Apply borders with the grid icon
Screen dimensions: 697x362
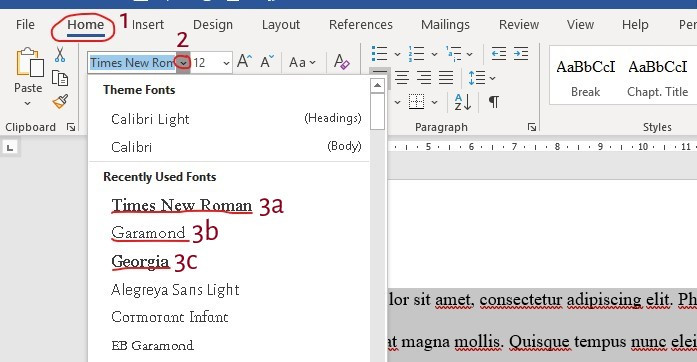point(417,102)
